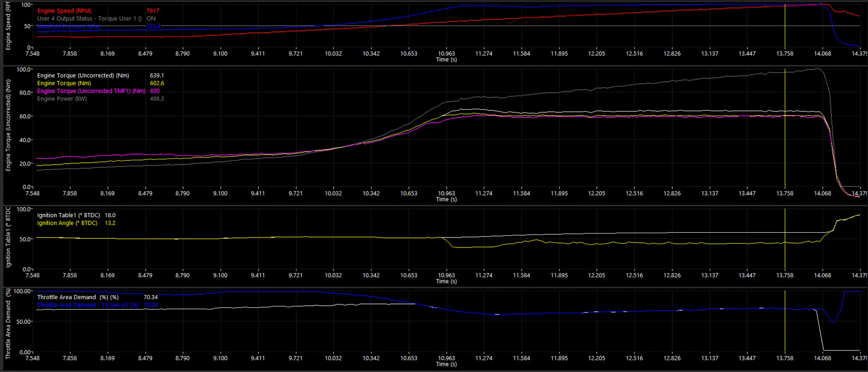Select the Engine Power (kW) legend entry
868x372 pixels.
(62, 98)
